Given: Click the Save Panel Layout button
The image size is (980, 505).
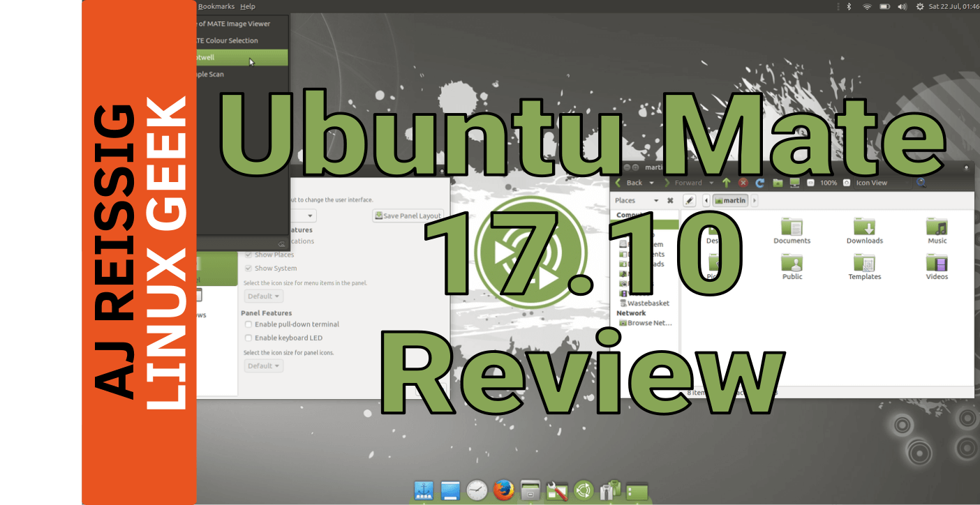Looking at the screenshot, I should coord(408,216).
